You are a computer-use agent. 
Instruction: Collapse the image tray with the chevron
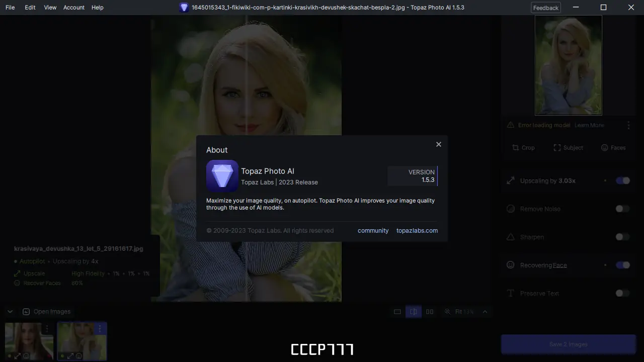(10, 312)
